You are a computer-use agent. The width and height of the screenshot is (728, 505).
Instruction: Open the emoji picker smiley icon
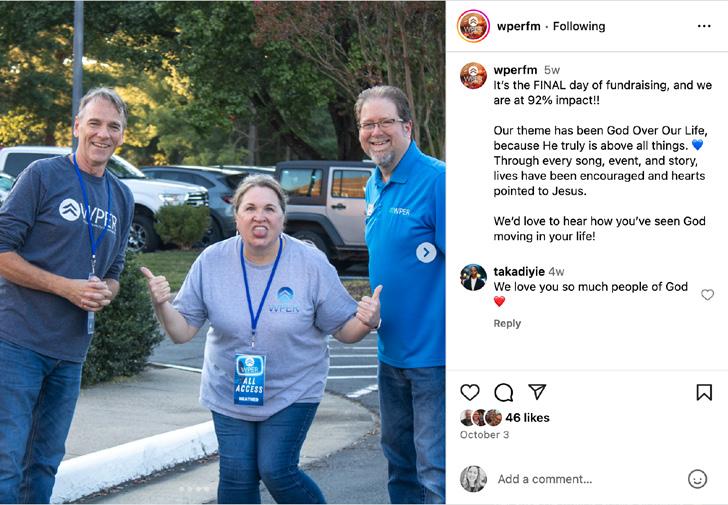pyautogui.click(x=697, y=479)
